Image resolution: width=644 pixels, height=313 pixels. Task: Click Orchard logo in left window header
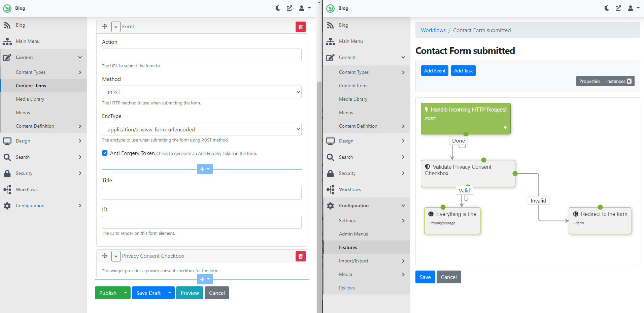click(7, 8)
